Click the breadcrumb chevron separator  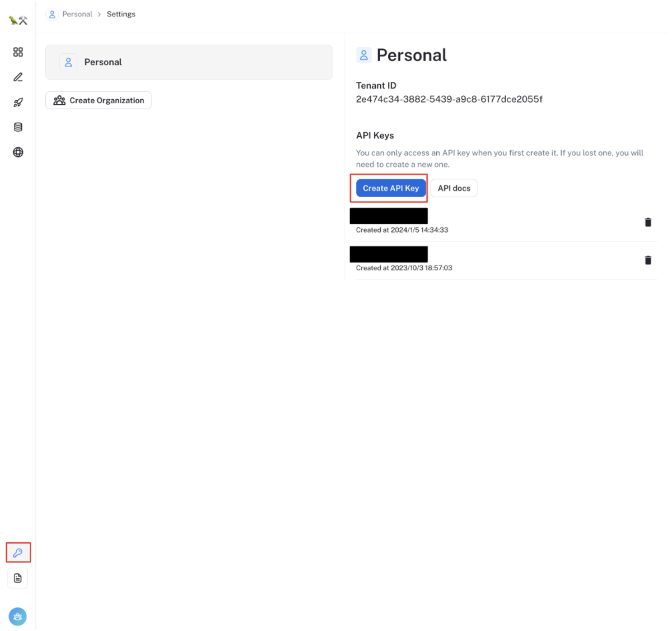tap(100, 15)
